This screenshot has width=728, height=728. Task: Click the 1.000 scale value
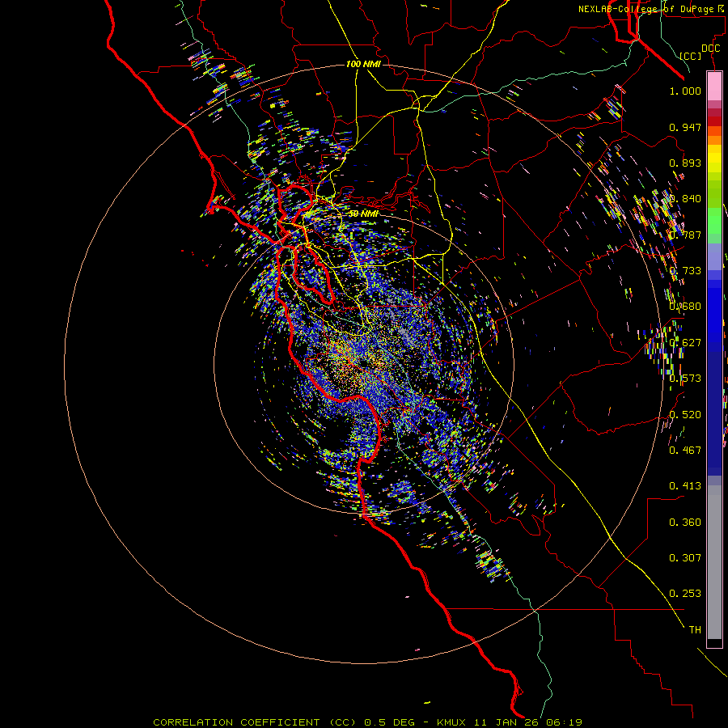coord(685,91)
